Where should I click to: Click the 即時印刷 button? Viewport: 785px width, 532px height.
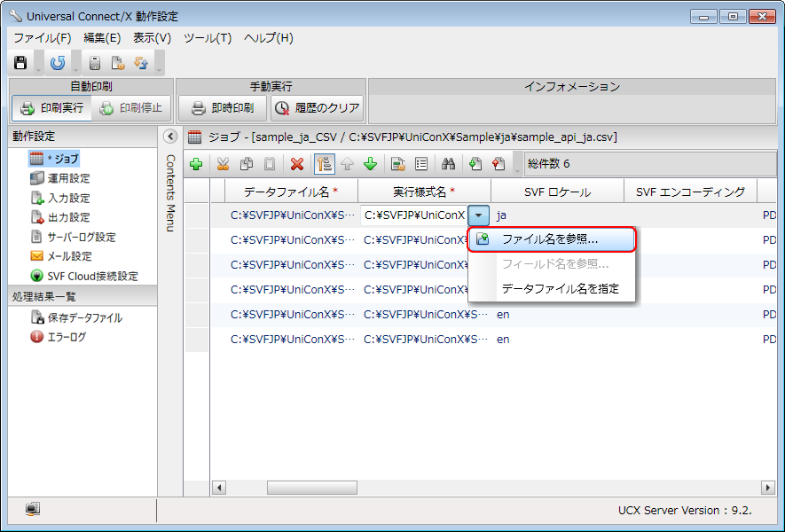tap(224, 108)
